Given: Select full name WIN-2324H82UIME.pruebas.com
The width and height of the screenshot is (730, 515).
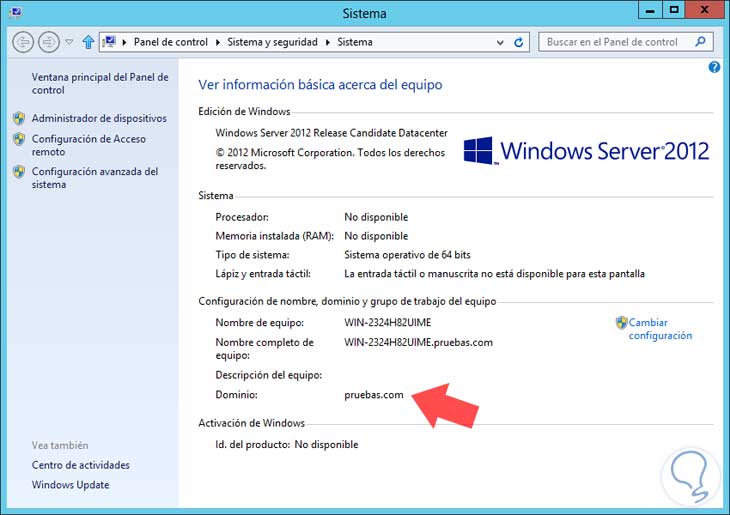Looking at the screenshot, I should [x=418, y=342].
